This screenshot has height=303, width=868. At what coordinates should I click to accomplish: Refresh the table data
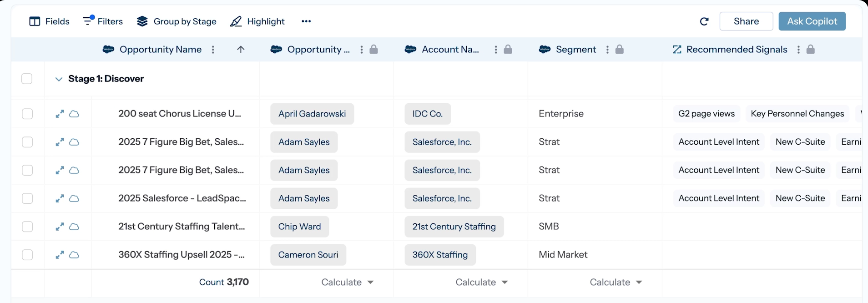point(704,21)
